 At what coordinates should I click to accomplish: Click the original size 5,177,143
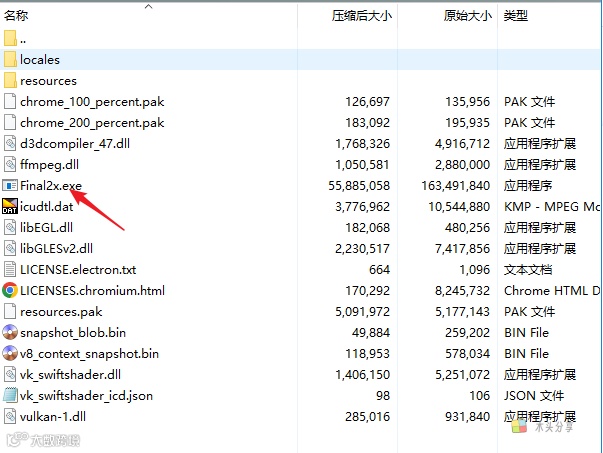pos(463,311)
